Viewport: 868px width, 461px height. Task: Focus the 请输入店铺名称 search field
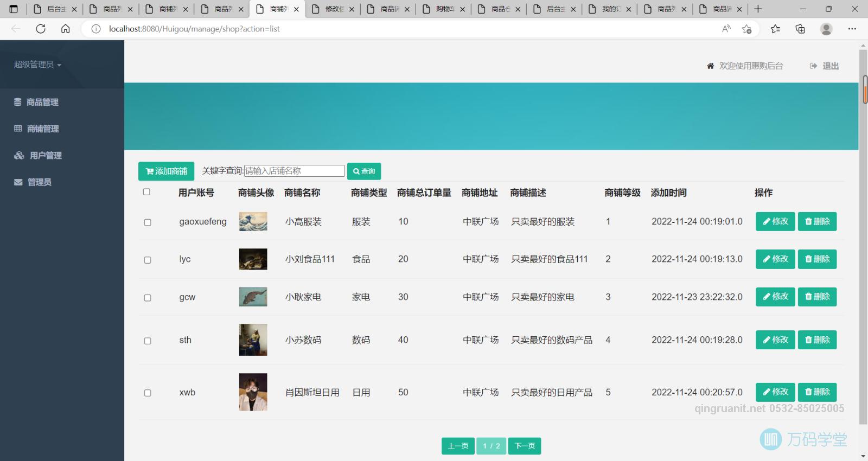[295, 171]
